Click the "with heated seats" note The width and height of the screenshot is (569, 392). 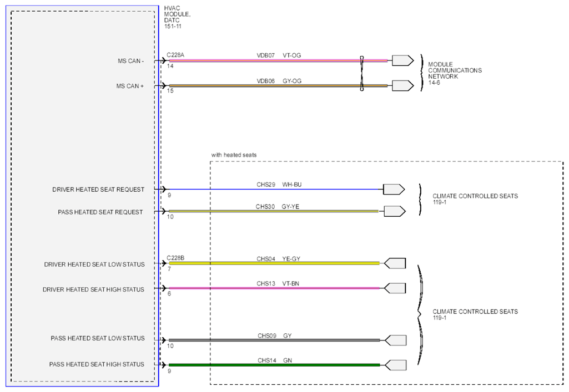point(234,155)
